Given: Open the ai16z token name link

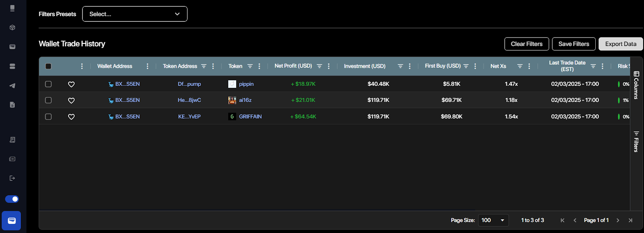Looking at the screenshot, I should pyautogui.click(x=245, y=100).
